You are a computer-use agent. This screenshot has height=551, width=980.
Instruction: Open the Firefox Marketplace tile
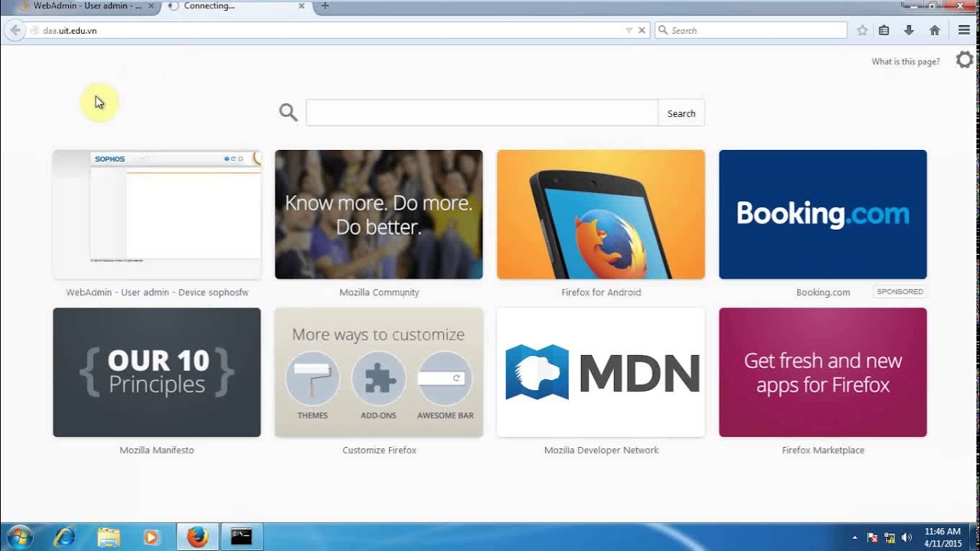coord(823,373)
